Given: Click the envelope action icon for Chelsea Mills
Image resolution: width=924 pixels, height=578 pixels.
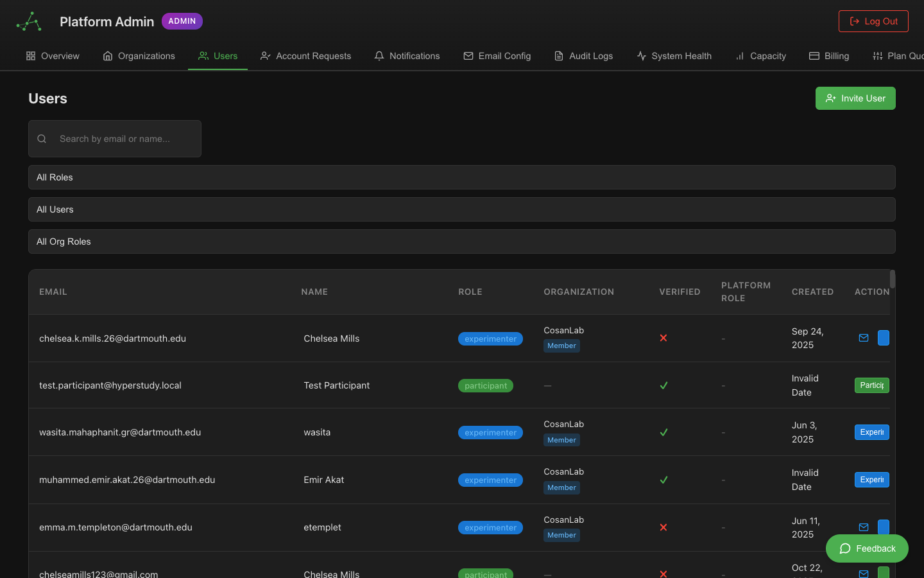Looking at the screenshot, I should 863,338.
